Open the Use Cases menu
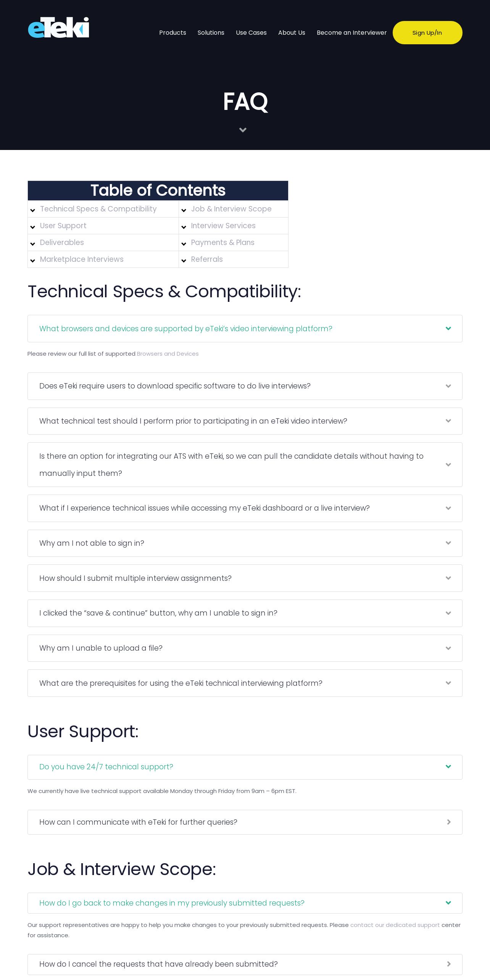This screenshot has width=490, height=980. (251, 33)
